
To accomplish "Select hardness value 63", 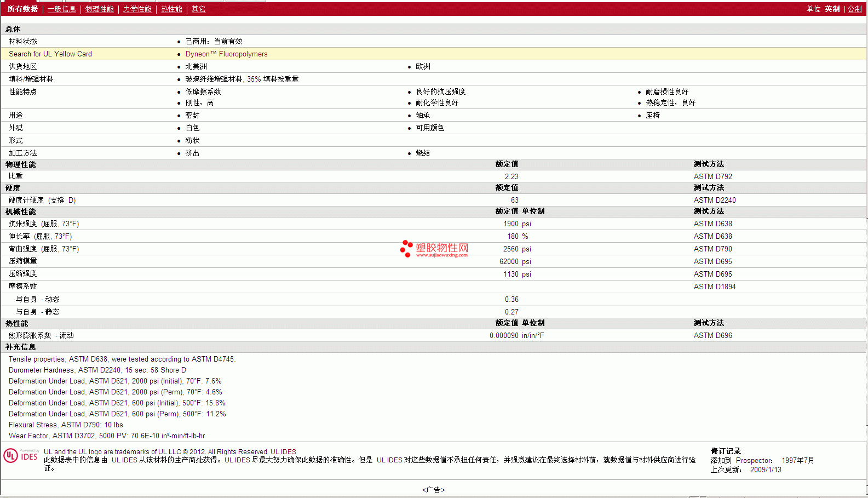I will click(515, 200).
